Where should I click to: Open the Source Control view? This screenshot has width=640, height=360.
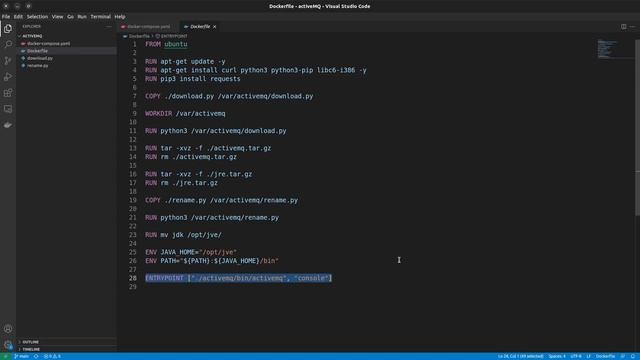[x=8, y=60]
